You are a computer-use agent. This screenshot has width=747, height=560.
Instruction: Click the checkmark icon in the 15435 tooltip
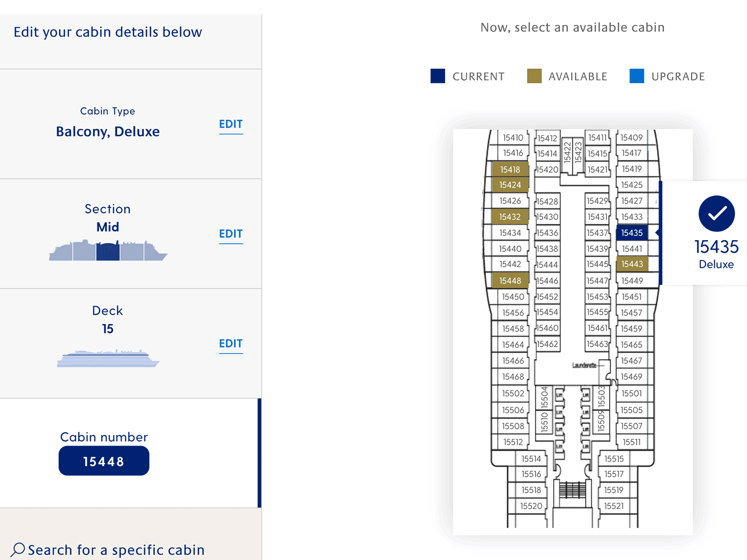click(x=716, y=213)
